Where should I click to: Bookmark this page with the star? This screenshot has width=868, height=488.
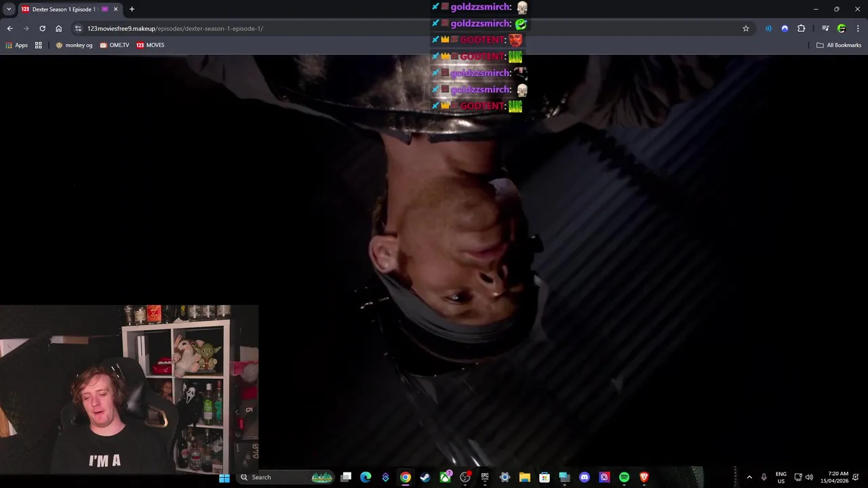pyautogui.click(x=746, y=28)
